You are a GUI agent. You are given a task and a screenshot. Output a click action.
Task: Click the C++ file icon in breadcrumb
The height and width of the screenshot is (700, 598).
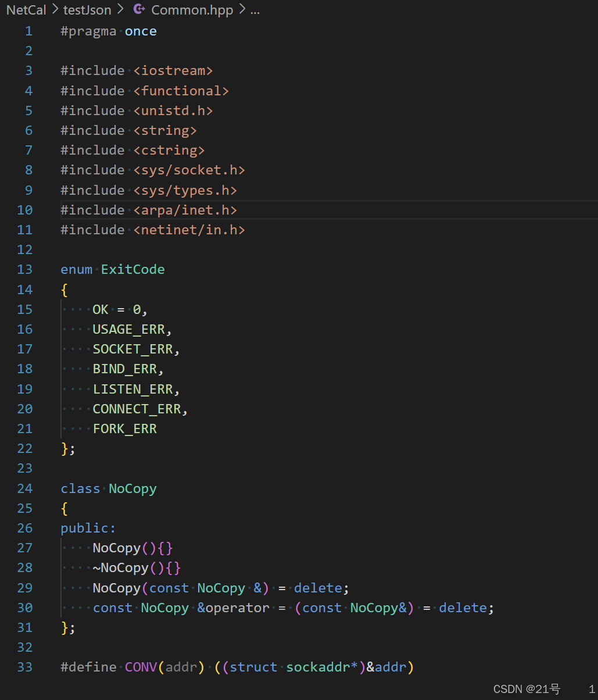click(x=139, y=9)
